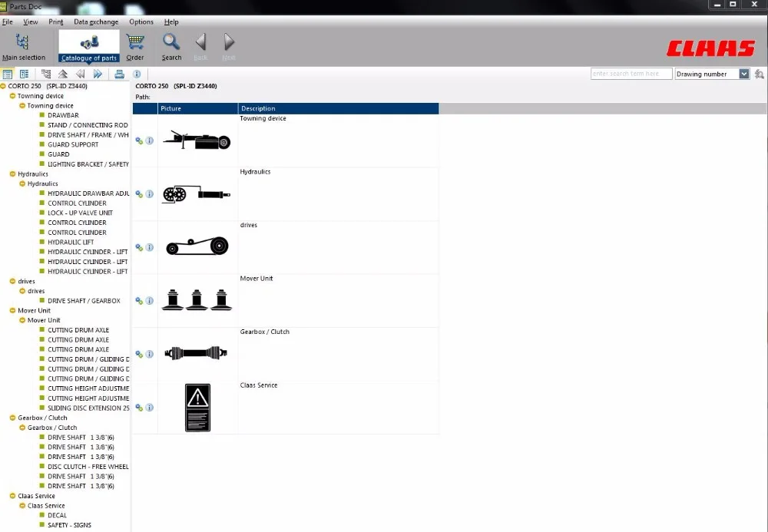Select DISC CLUTCH - FREE WHEEL tree item

[x=88, y=467]
